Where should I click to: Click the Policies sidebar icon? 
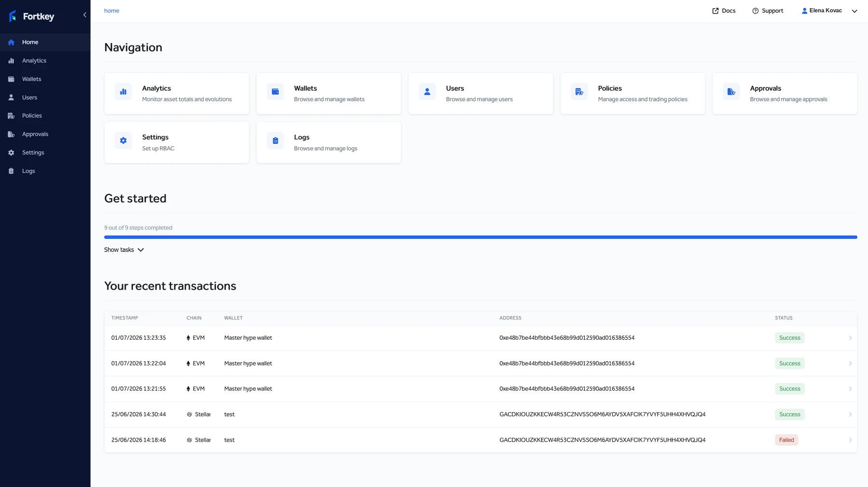coord(11,116)
